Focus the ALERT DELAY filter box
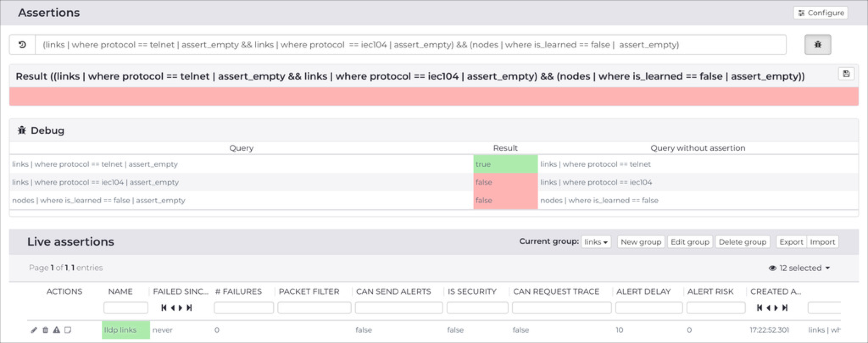The width and height of the screenshot is (868, 343). coord(649,308)
